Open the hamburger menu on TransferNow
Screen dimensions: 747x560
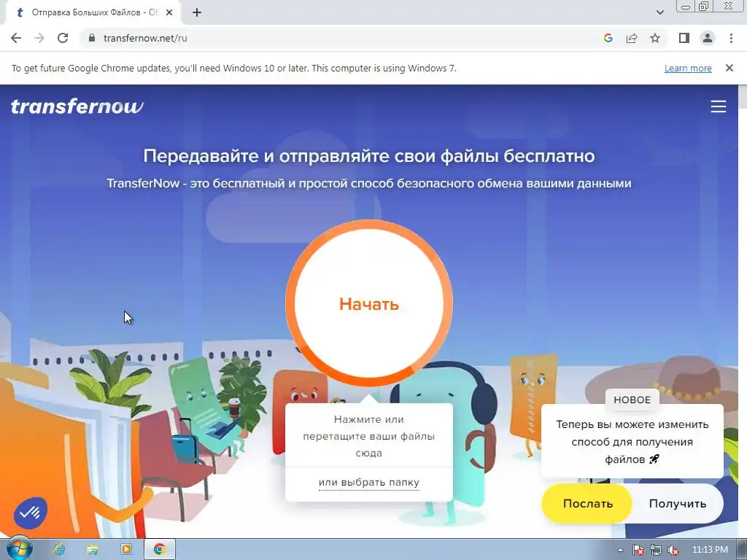719,106
